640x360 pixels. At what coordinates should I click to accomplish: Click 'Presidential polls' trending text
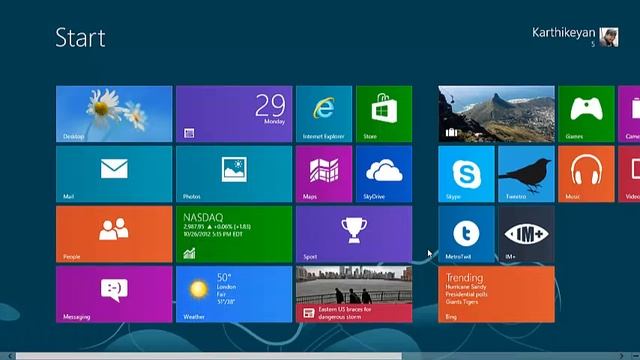467,294
